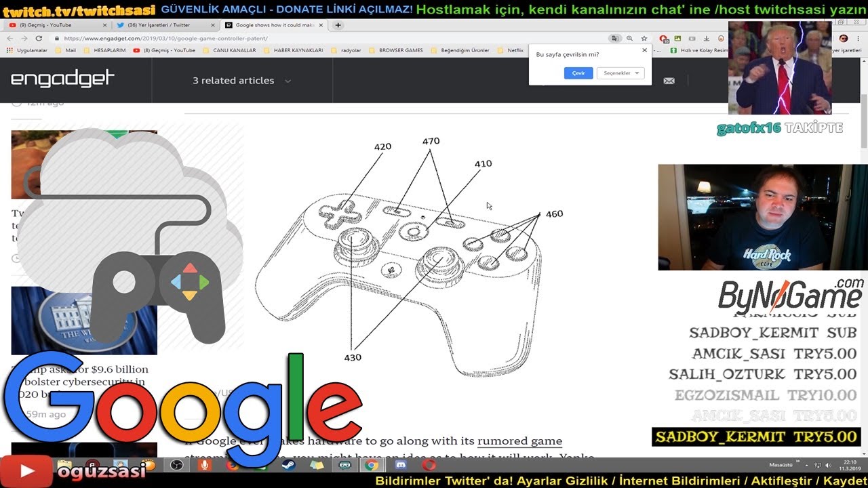Open Firefox from the taskbar

coord(232,465)
